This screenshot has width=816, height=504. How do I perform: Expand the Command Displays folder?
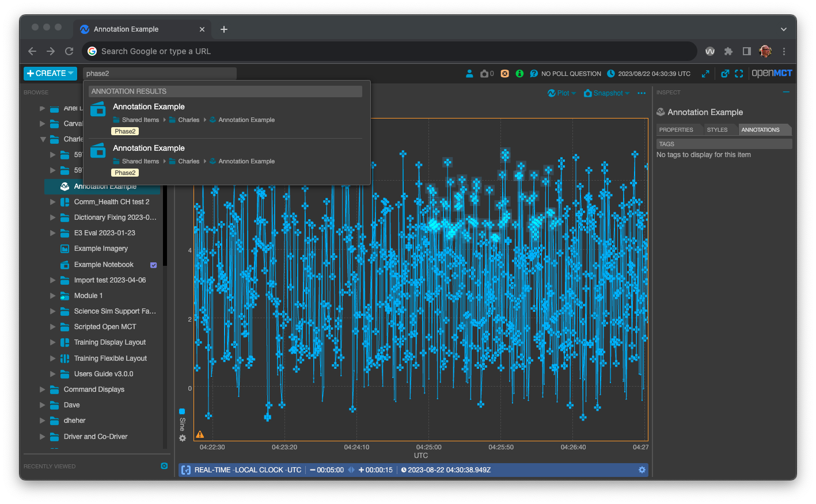tap(42, 390)
